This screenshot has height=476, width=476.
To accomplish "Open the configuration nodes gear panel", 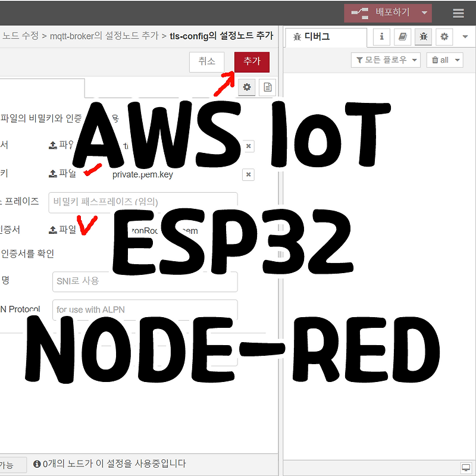I will coord(444,37).
